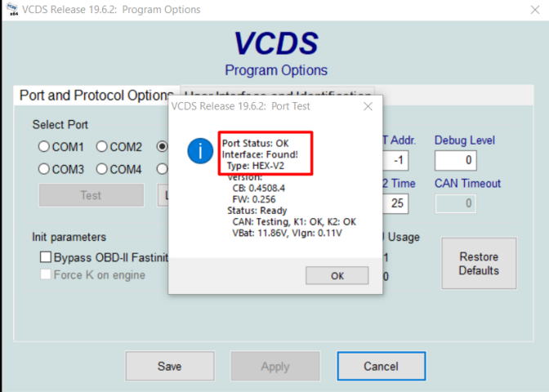Click the 'CB: 0.4508.4' version text

258,188
